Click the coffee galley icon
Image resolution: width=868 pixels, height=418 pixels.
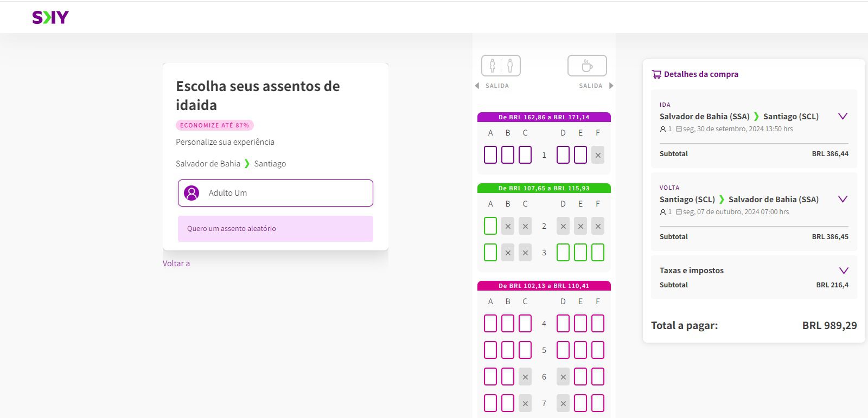587,66
